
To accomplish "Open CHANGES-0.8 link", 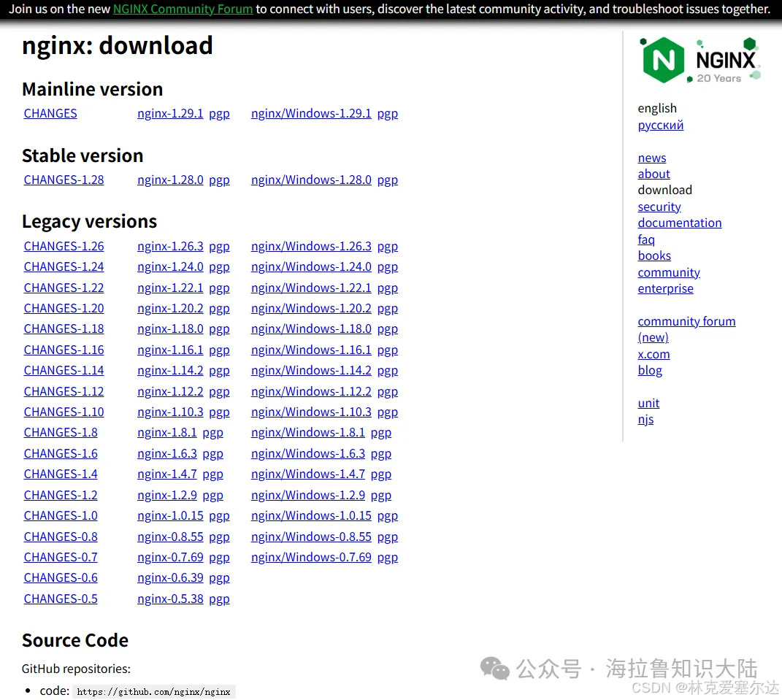I will (x=61, y=537).
